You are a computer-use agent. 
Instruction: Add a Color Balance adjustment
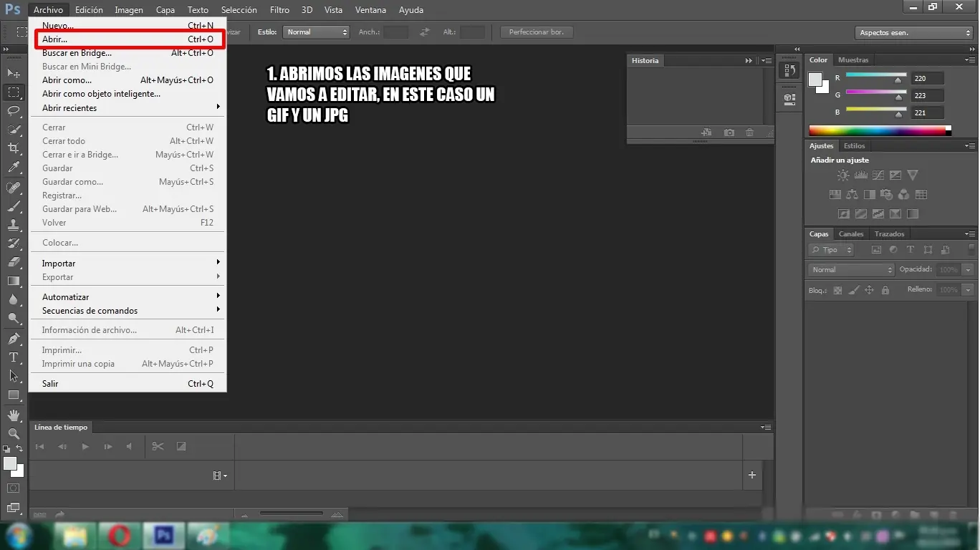(852, 194)
